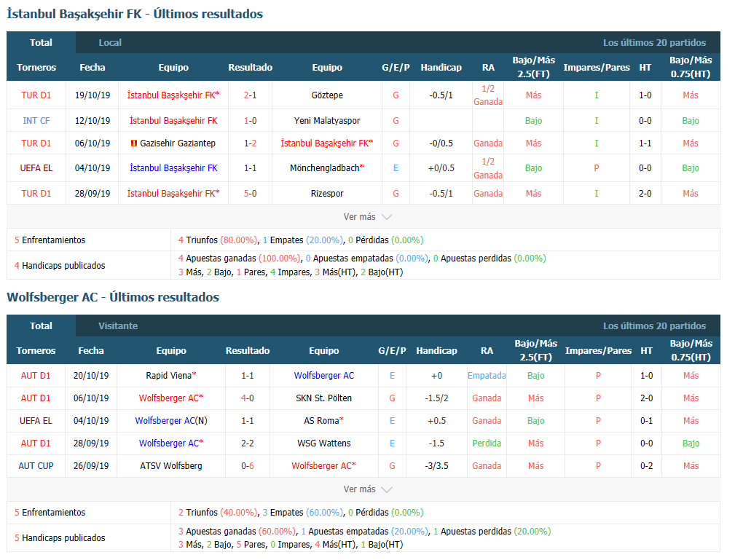The width and height of the screenshot is (735, 560).
Task: Expand 'Ver más' under the Wolfsberger AC table
Action: coord(367,489)
